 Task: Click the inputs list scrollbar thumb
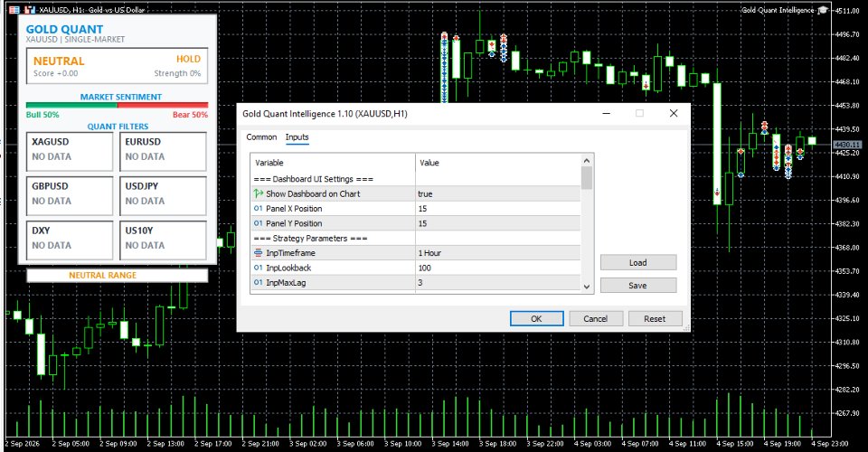(x=587, y=177)
